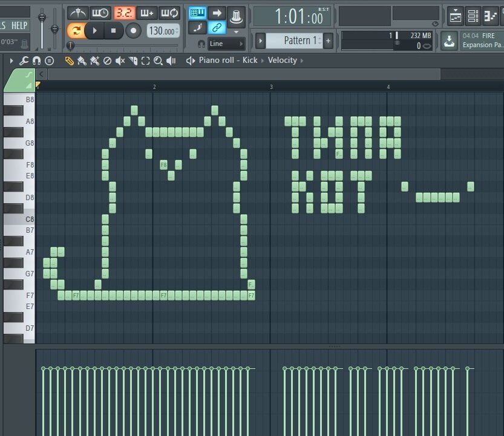Select the Playback speaker tool
The height and width of the screenshot is (436, 504).
(x=171, y=60)
